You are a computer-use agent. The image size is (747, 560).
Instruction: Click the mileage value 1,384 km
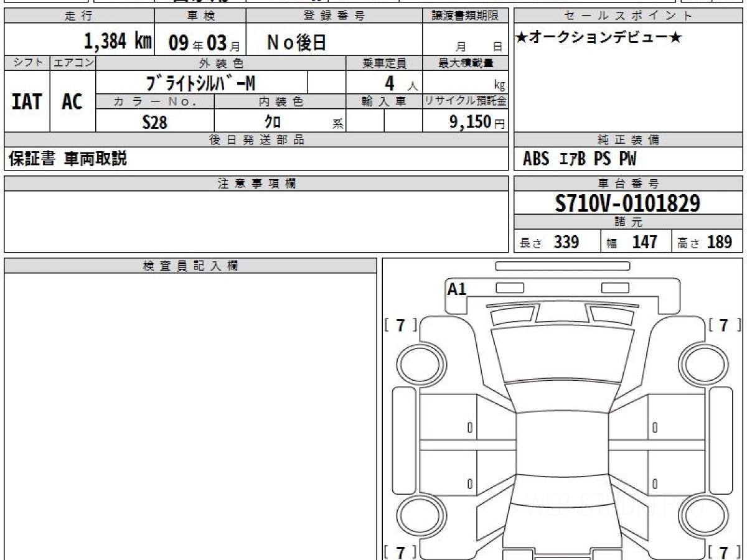(118, 42)
